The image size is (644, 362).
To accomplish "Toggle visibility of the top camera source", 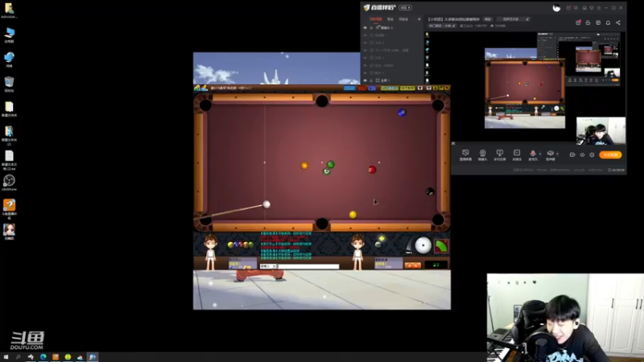I will pos(365,27).
